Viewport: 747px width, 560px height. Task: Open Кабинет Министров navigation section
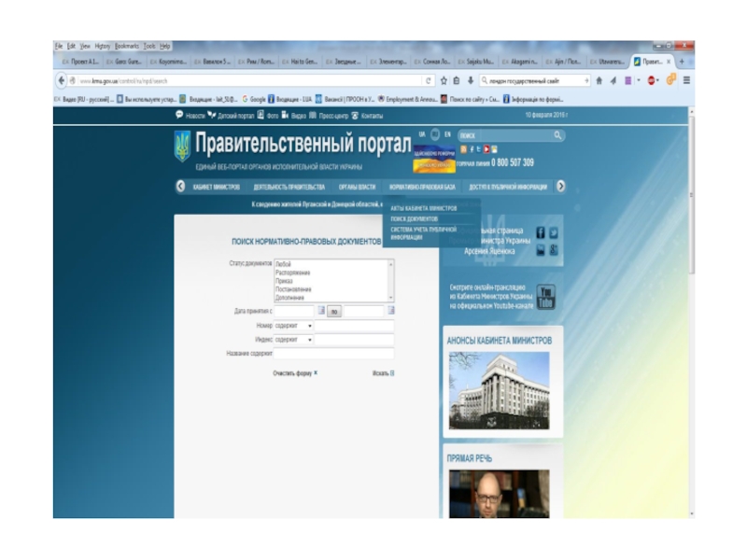[217, 188]
